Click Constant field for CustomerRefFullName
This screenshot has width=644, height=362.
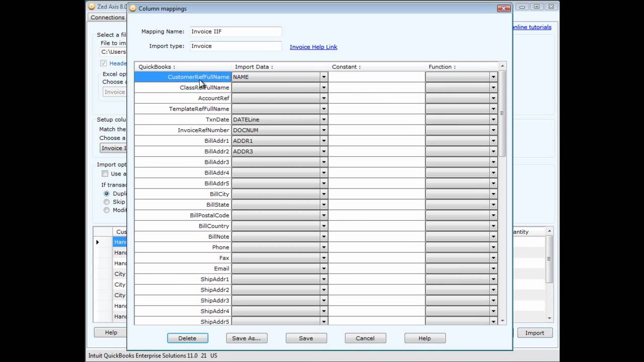[377, 77]
